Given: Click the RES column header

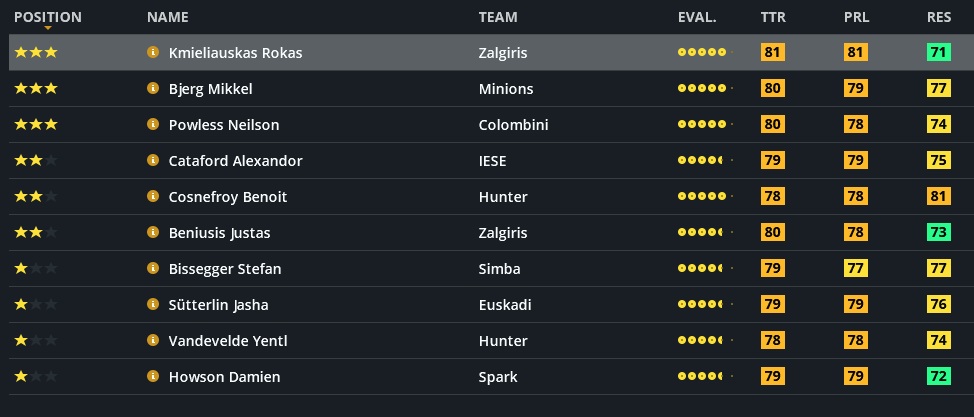Looking at the screenshot, I should click(x=938, y=17).
